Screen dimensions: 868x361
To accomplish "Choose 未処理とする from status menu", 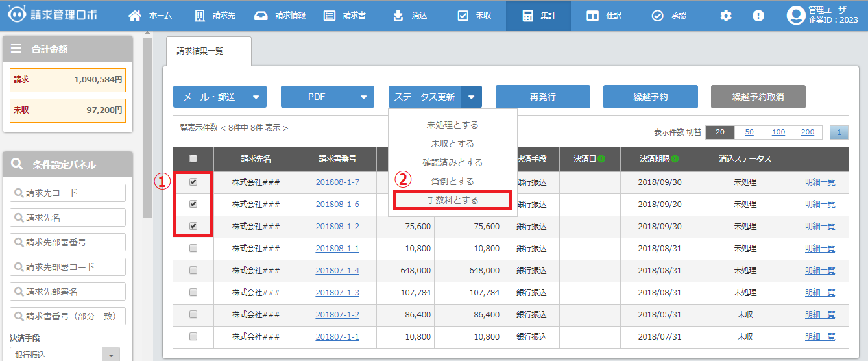I will (x=452, y=125).
